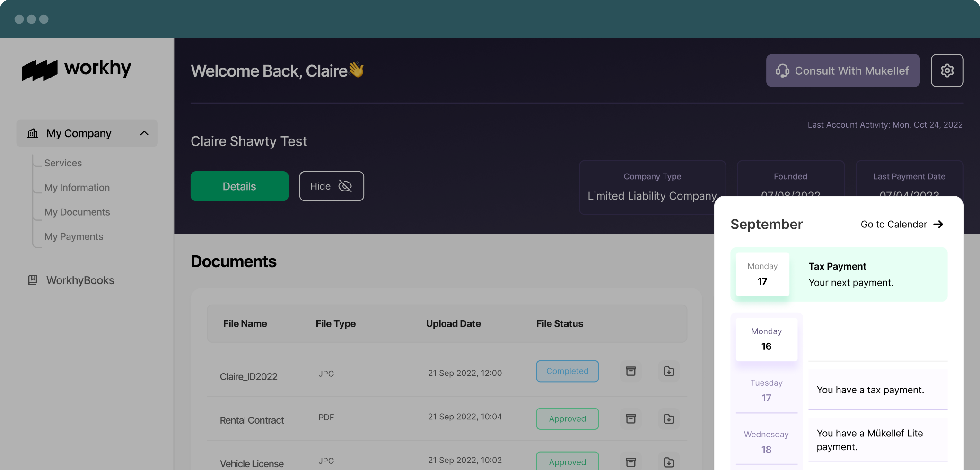The width and height of the screenshot is (980, 470).
Task: Open My Payments section
Action: coord(73,237)
